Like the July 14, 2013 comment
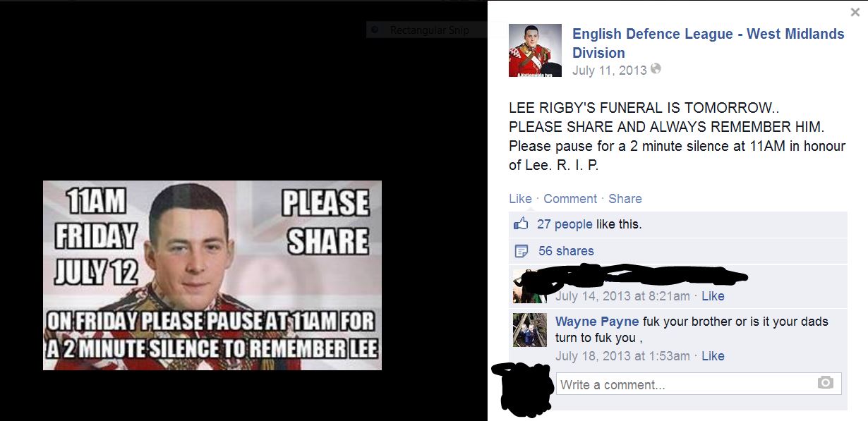Image resolution: width=868 pixels, height=421 pixels. (713, 296)
